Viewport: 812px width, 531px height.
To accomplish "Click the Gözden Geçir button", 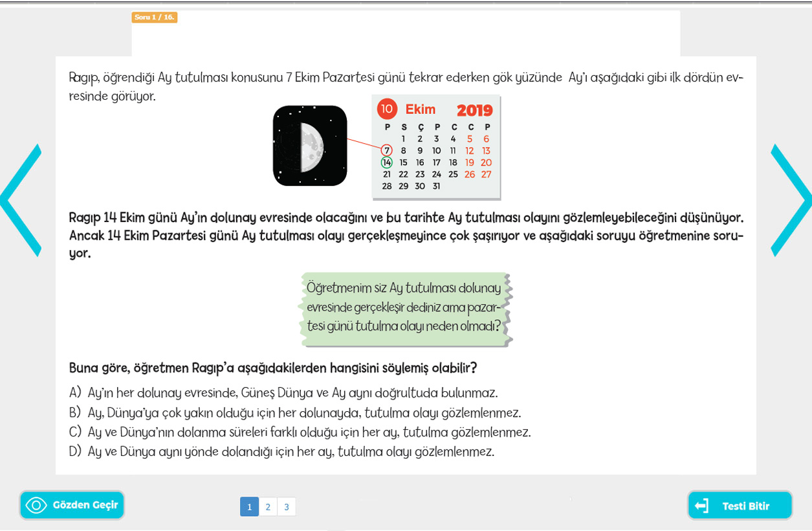I will coord(72,505).
